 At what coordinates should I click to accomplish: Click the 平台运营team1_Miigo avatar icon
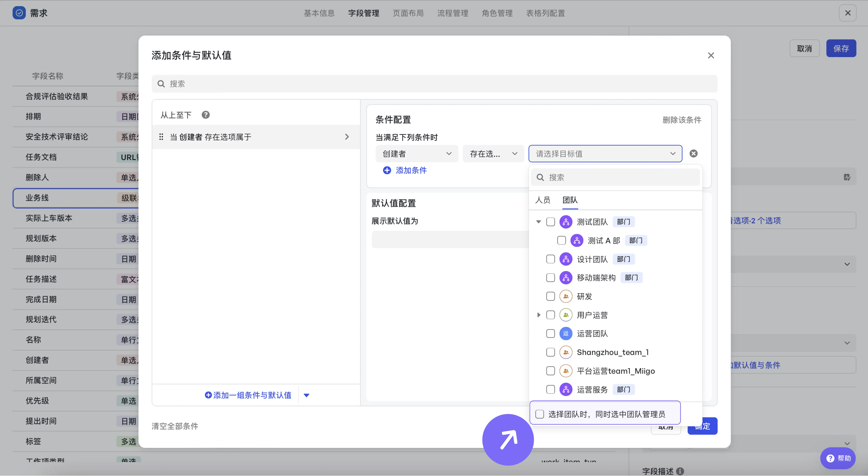coord(566,371)
